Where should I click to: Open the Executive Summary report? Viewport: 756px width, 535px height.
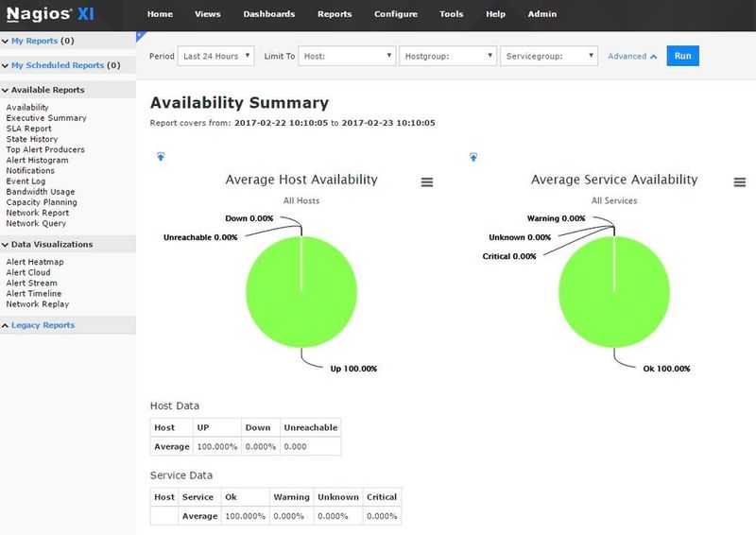[x=46, y=118]
